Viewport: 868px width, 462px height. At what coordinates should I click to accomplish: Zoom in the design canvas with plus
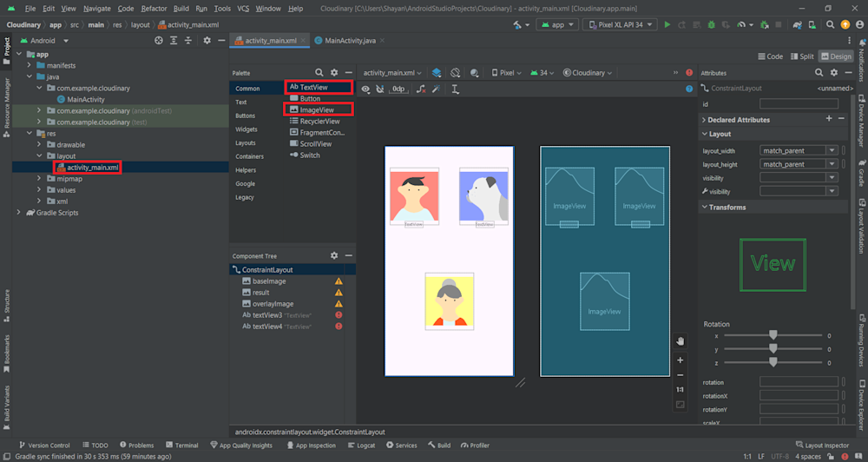680,360
